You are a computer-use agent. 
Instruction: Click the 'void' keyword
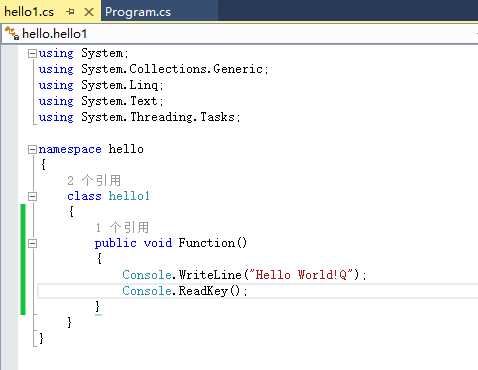(158, 243)
